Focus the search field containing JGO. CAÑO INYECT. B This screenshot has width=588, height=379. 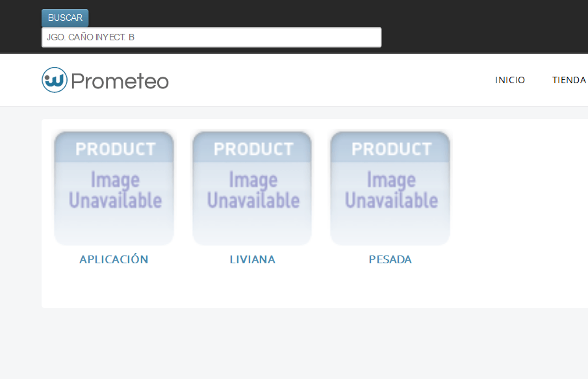pyautogui.click(x=212, y=37)
